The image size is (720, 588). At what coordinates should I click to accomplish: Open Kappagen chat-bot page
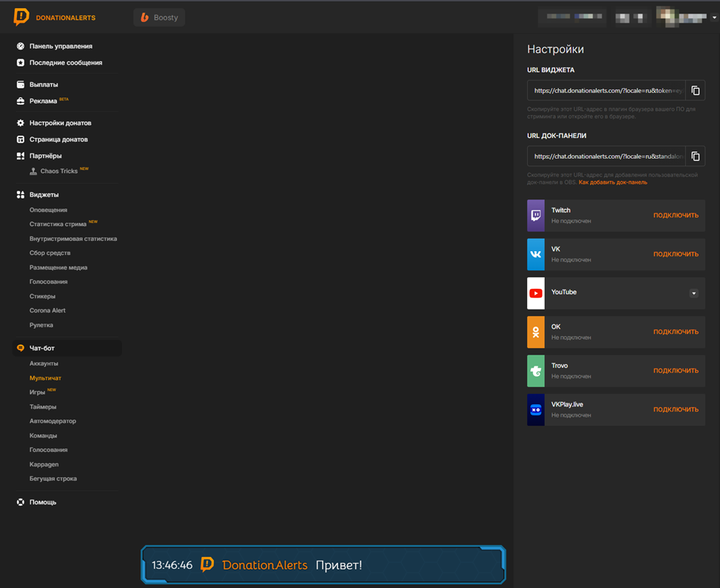click(44, 465)
